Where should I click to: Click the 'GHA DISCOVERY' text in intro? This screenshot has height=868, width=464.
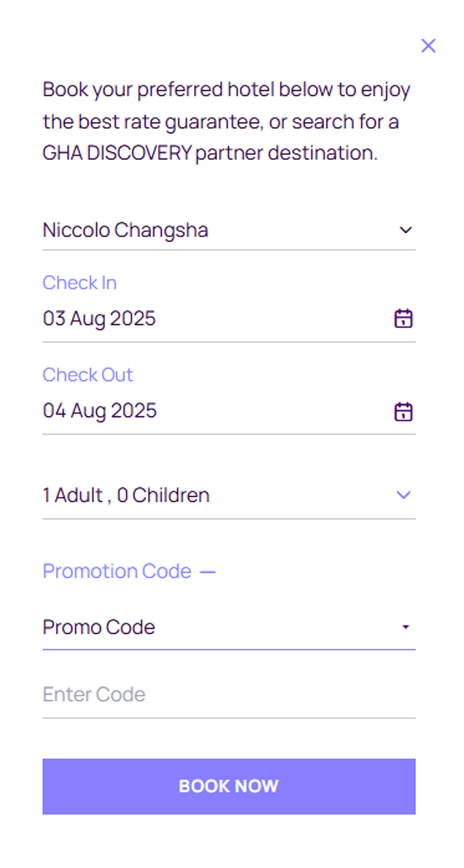point(117,153)
